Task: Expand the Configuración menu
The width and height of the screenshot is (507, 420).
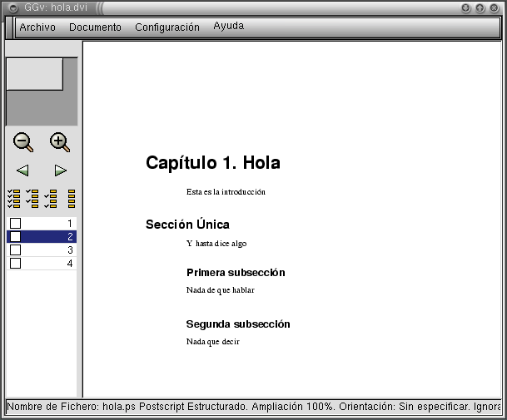Action: (167, 27)
